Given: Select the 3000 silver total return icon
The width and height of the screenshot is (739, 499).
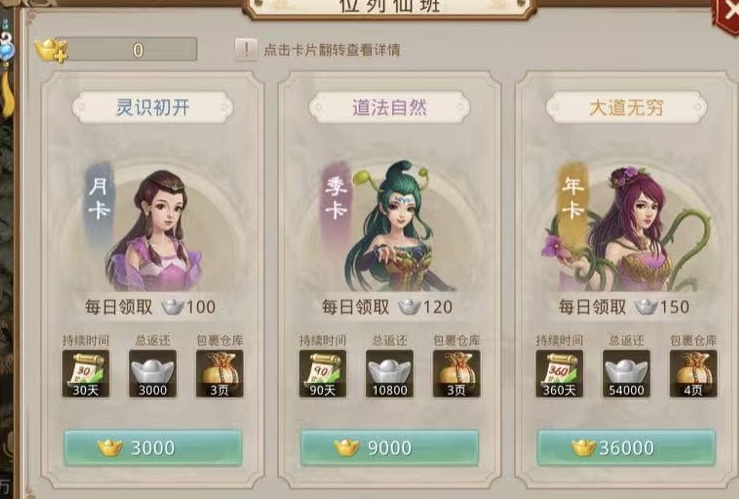Looking at the screenshot, I should coord(153,374).
